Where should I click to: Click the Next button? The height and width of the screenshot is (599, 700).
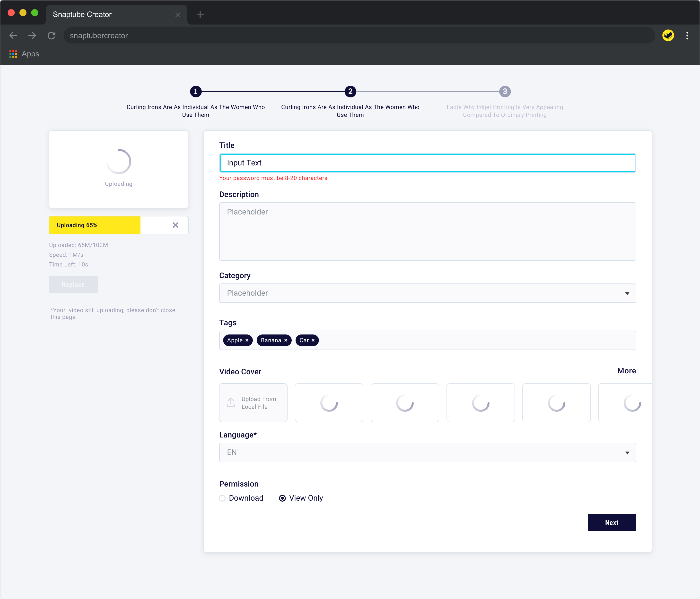pos(612,522)
